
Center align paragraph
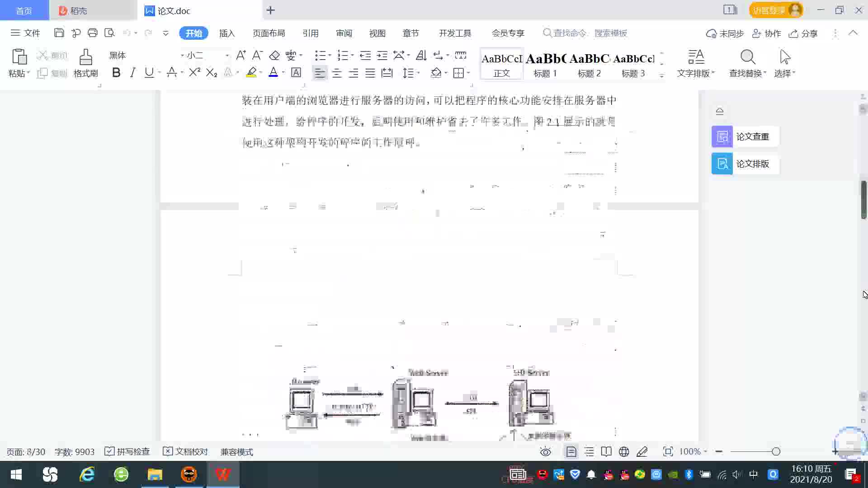tap(337, 73)
